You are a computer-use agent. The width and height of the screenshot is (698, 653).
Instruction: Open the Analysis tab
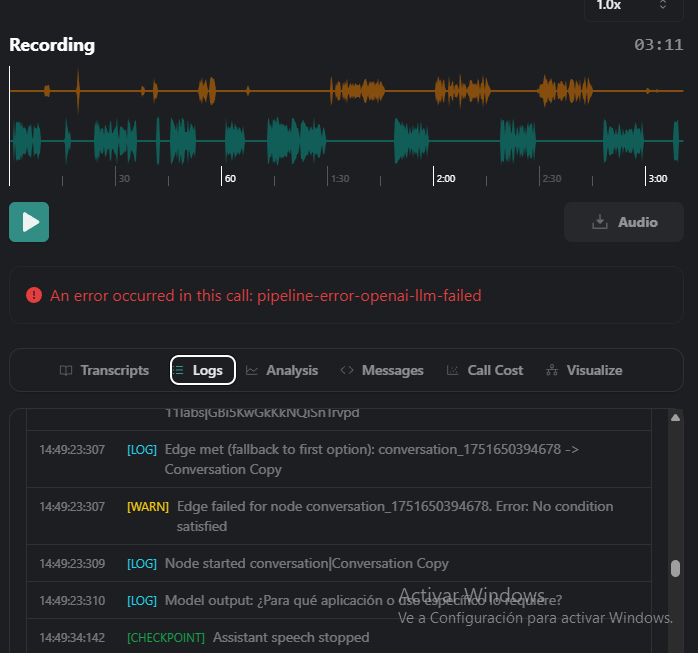(282, 370)
